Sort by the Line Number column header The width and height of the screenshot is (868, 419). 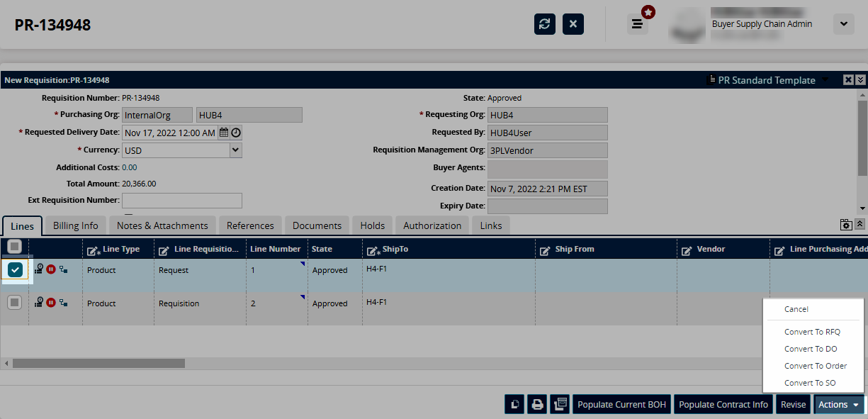(276, 249)
